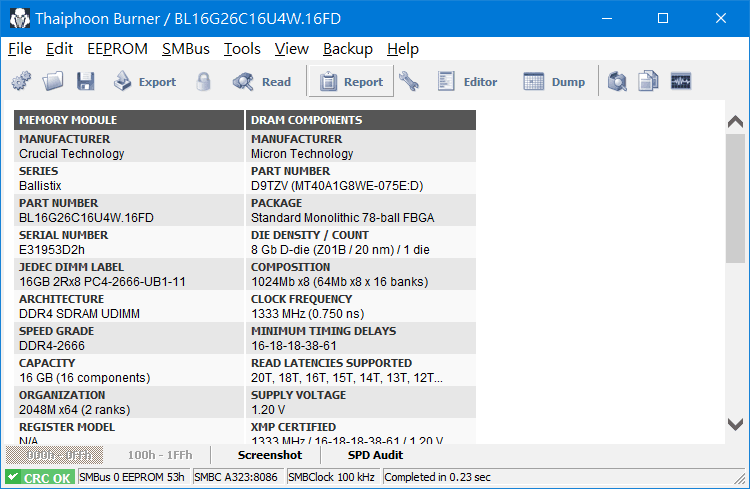The width and height of the screenshot is (750, 489).
Task: Click the Read toolbar button
Action: coord(262,82)
